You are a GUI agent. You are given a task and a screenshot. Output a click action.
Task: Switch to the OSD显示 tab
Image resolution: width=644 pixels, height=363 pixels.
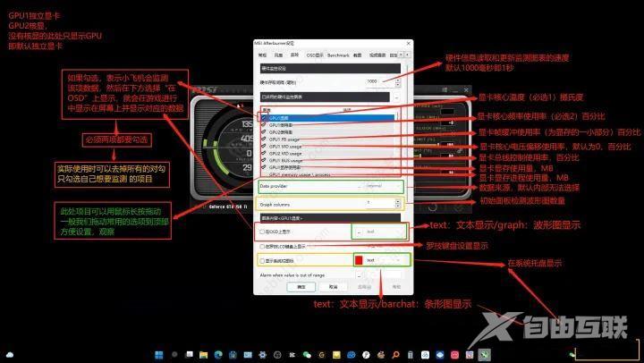[315, 55]
